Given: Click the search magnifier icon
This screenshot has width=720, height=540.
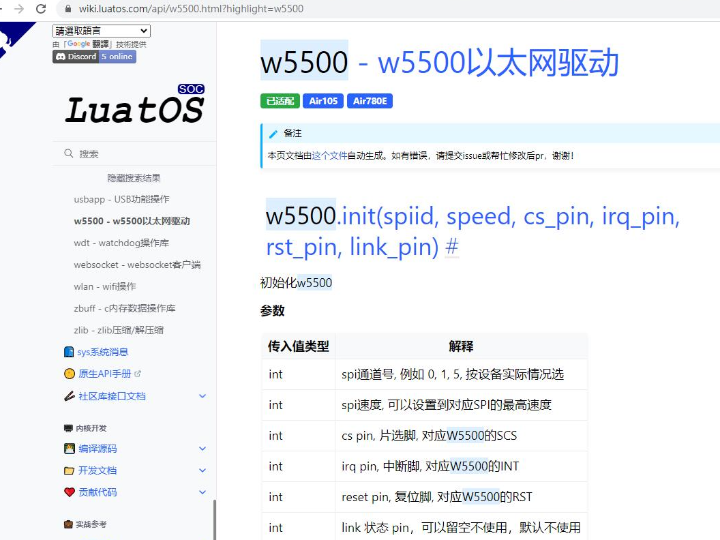Looking at the screenshot, I should click(x=68, y=153).
